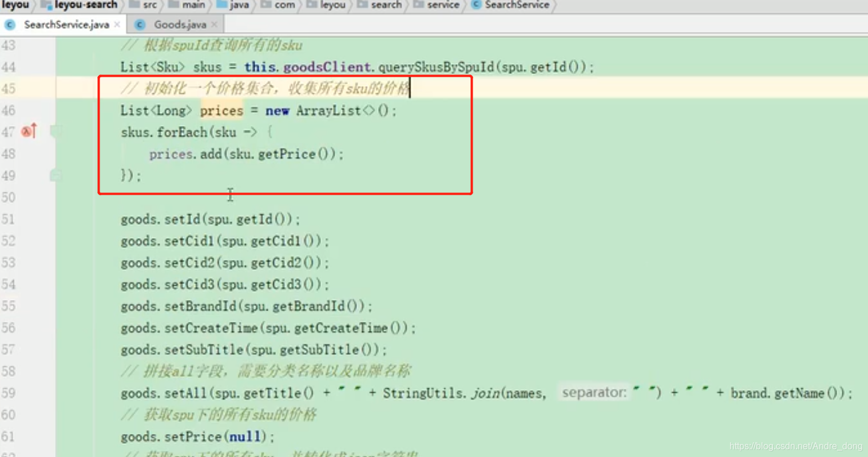The width and height of the screenshot is (868, 457).
Task: Close the Goods.java tab
Action: tap(215, 25)
